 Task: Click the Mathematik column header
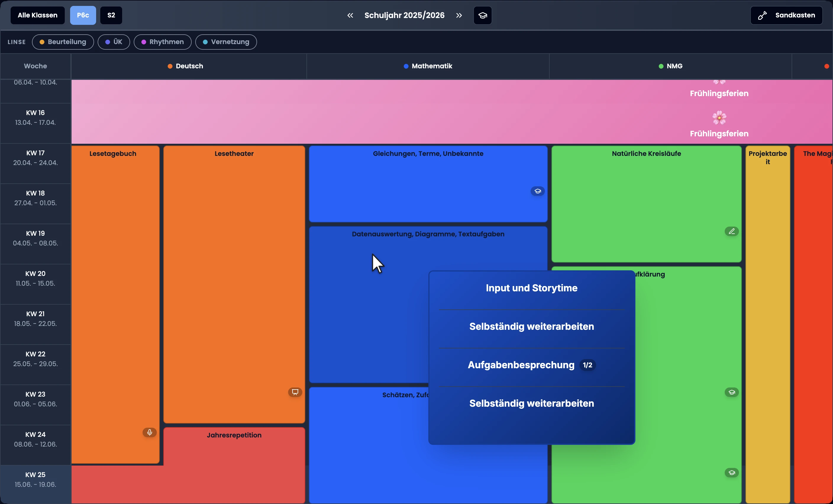coord(428,66)
